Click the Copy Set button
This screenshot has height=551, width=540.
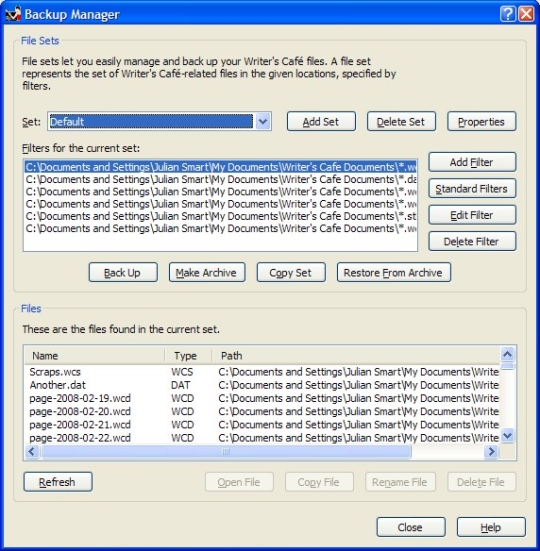[x=291, y=272]
